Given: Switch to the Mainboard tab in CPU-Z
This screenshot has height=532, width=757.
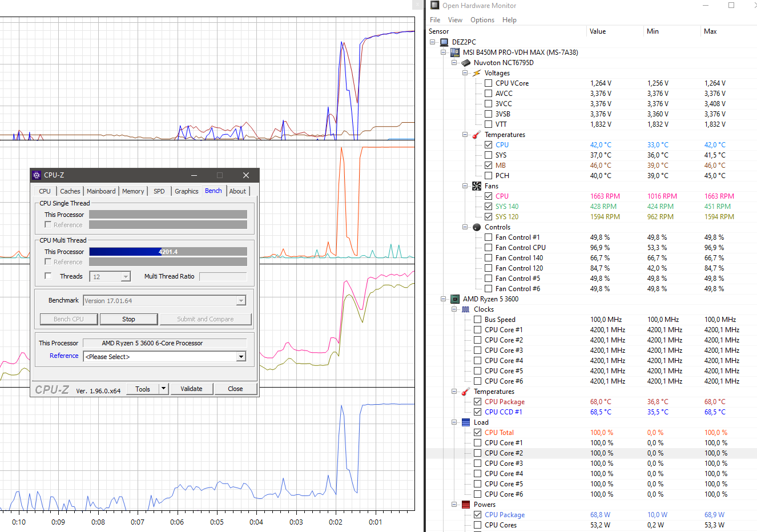Looking at the screenshot, I should click(x=101, y=191).
